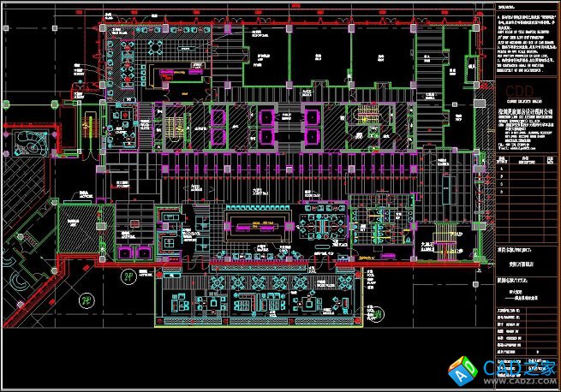Select the yellow-outlined seating area at bottom
The image size is (561, 392).
[x=248, y=294]
